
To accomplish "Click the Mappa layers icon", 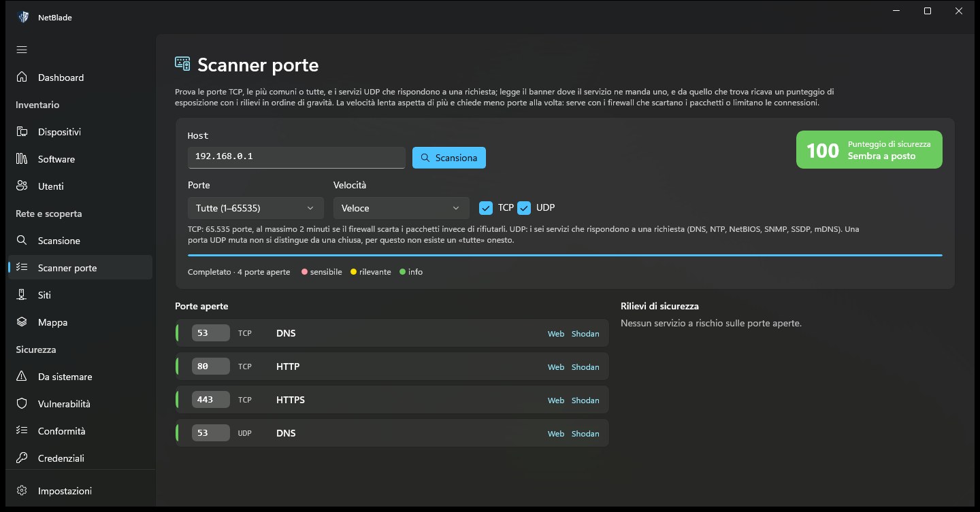I will (22, 322).
